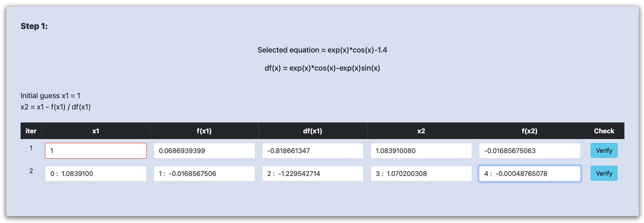Screen dimensions: 644x223
Task: Click the f(x2) field with -0.00048765078
Action: pyautogui.click(x=530, y=174)
